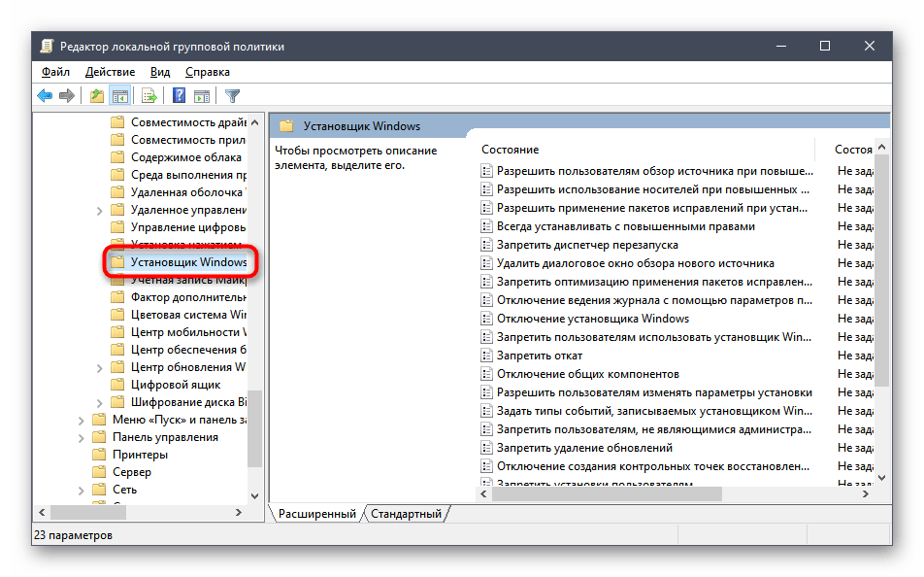Toggle the Show/Hide Console Tree icon
Viewport: 924px width, 577px height.
119,96
